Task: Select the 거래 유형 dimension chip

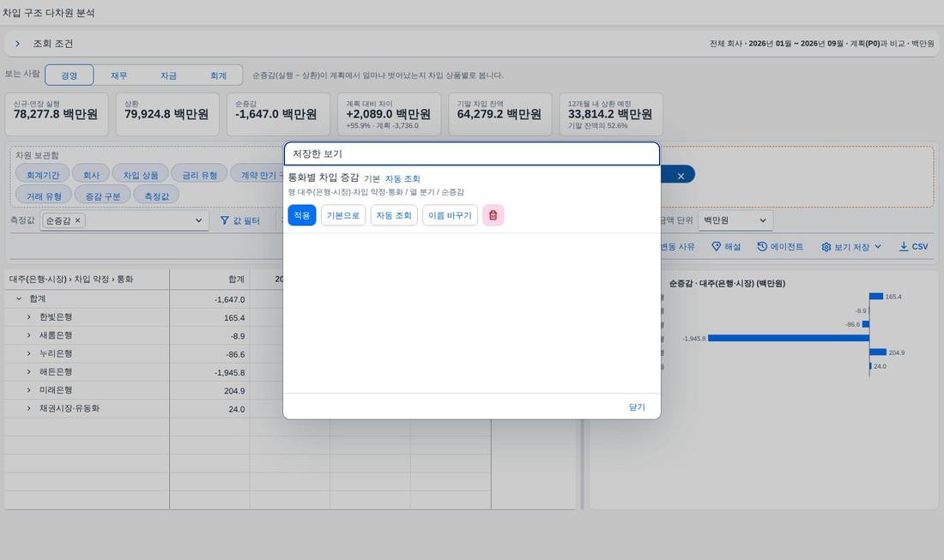Action: pos(44,196)
